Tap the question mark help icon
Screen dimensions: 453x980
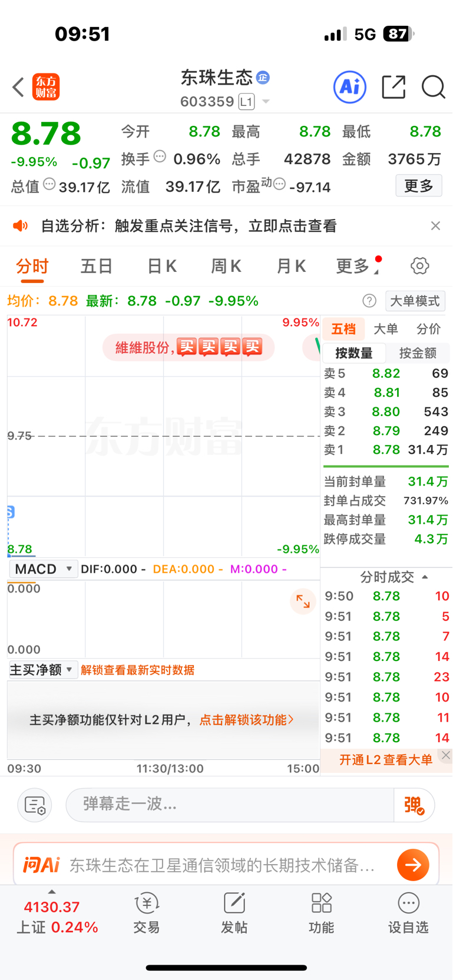[x=369, y=301]
